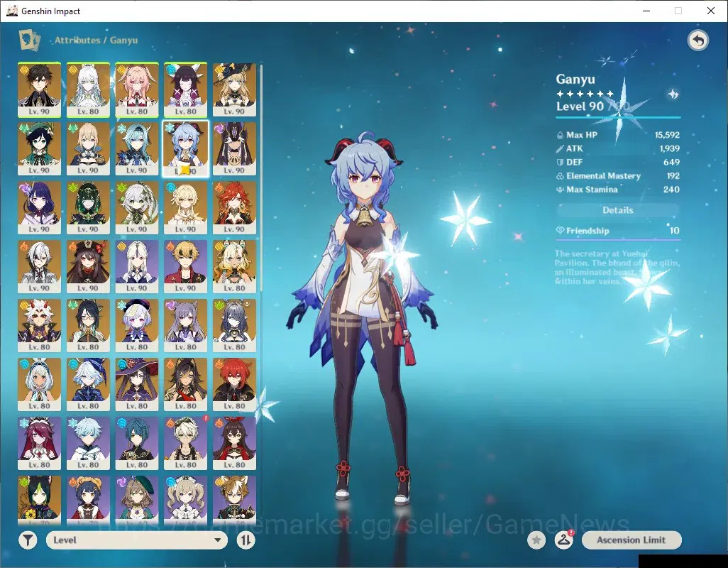728x568 pixels.
Task: Pick Qiqi from the character grid
Action: coord(137,326)
